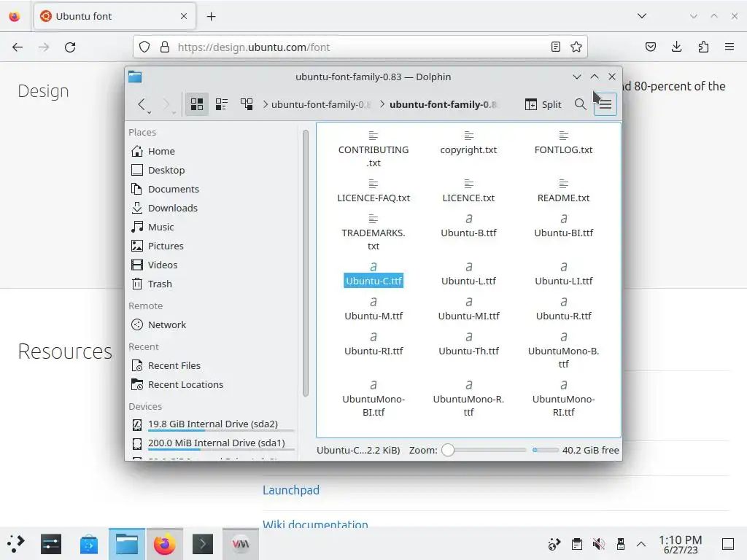Select the Ubuntu-Th.ttf font file
The image size is (747, 560).
[469, 345]
